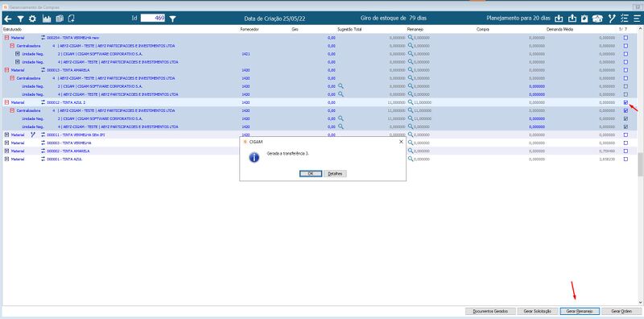Check the box for 000254 TINTA VERMELHA new
This screenshot has height=319, width=644.
[x=625, y=37]
